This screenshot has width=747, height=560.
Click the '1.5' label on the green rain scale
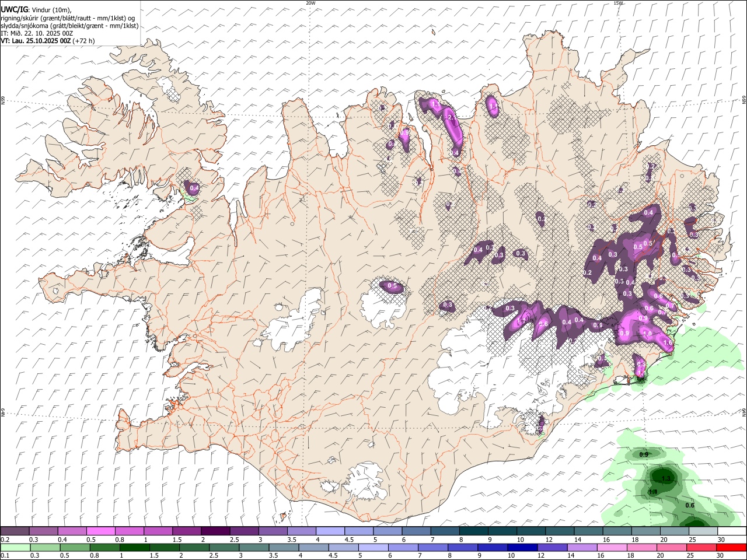point(154,556)
